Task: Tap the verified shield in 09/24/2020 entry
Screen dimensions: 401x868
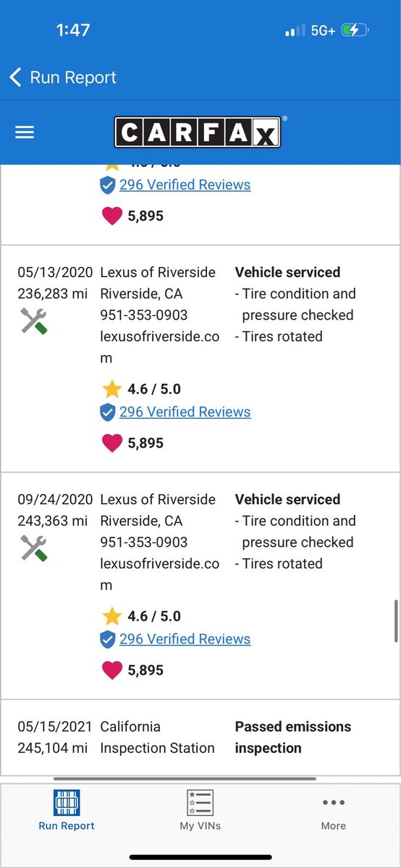Action: pyautogui.click(x=107, y=639)
